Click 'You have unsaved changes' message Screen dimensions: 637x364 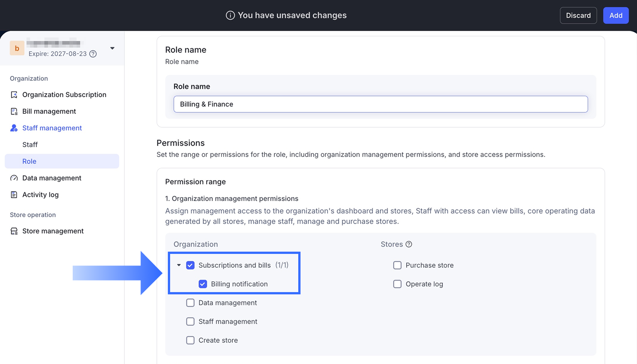point(292,15)
